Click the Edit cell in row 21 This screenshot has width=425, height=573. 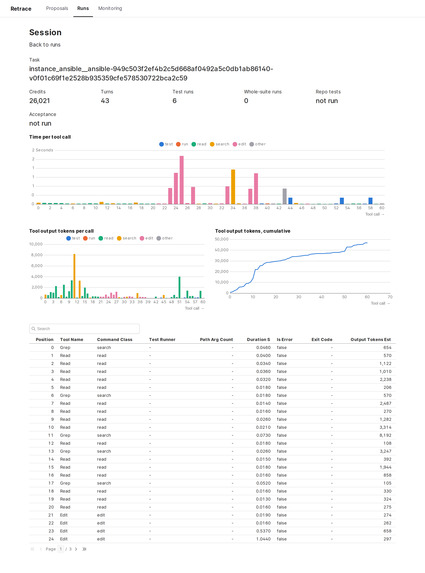coord(64,515)
